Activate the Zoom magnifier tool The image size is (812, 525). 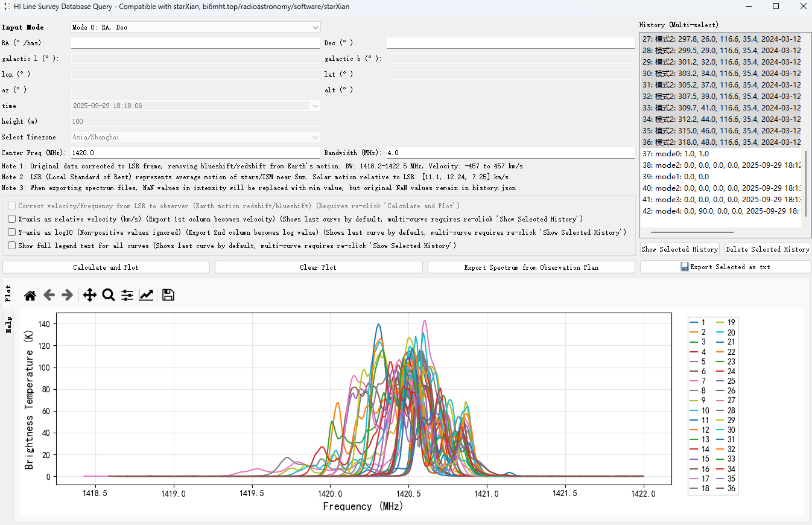point(109,295)
